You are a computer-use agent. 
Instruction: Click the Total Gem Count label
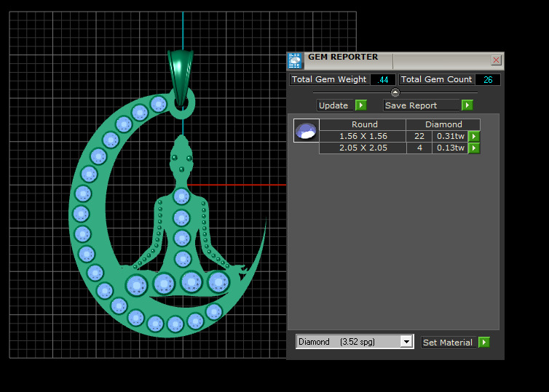[x=436, y=79]
